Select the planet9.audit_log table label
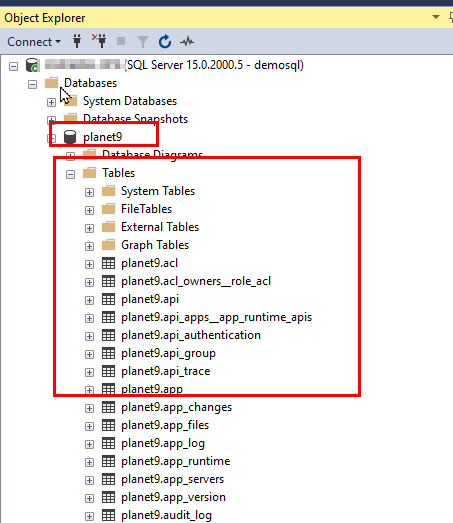Image resolution: width=453 pixels, height=523 pixels. (x=166, y=515)
